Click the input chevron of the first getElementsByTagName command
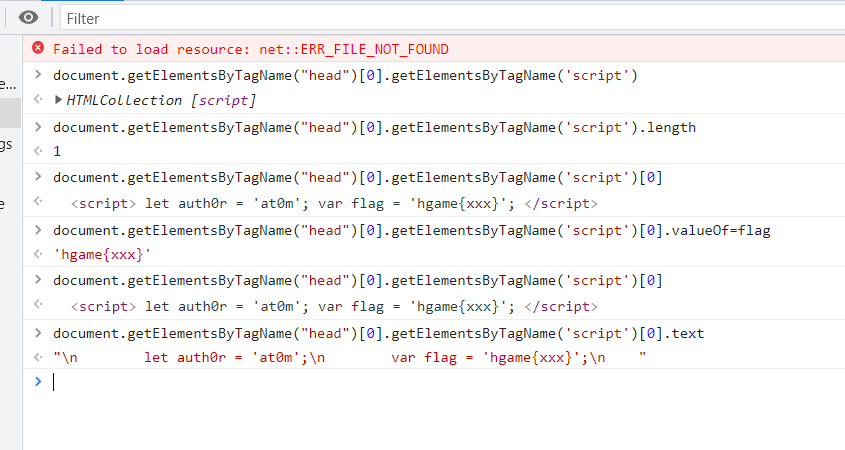Screen dimensions: 845x450 [x=38, y=74]
